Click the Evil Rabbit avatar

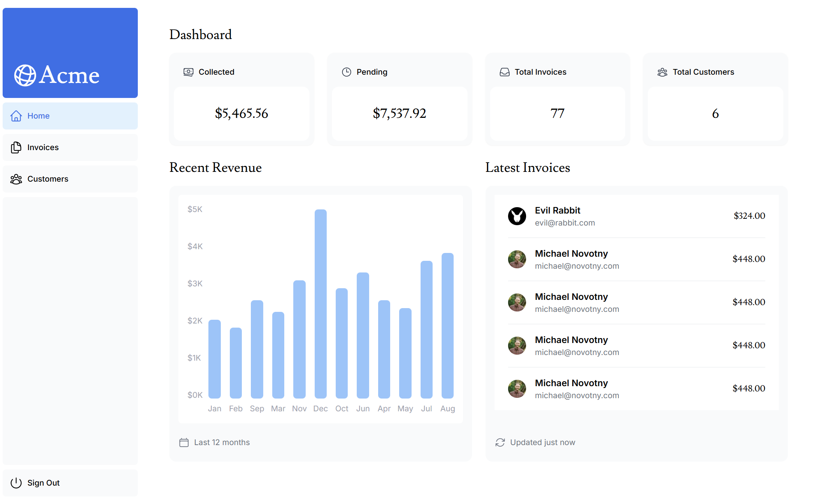pos(517,216)
